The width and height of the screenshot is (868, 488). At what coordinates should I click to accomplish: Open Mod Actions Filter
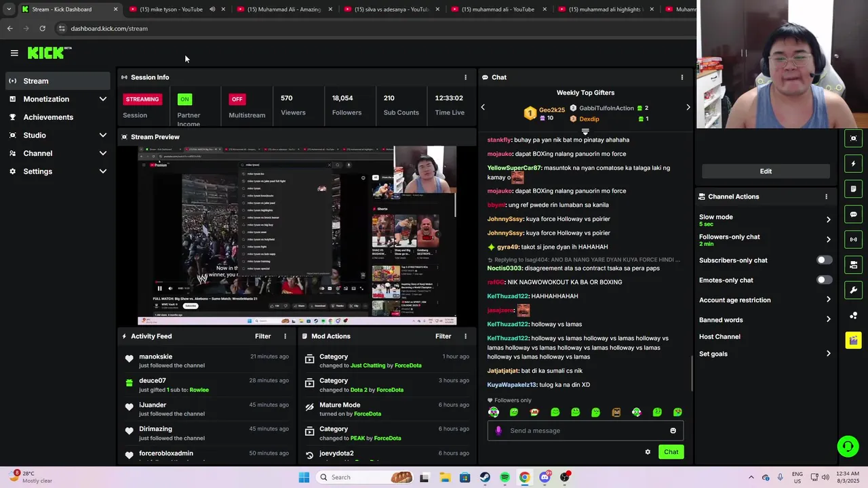point(443,336)
